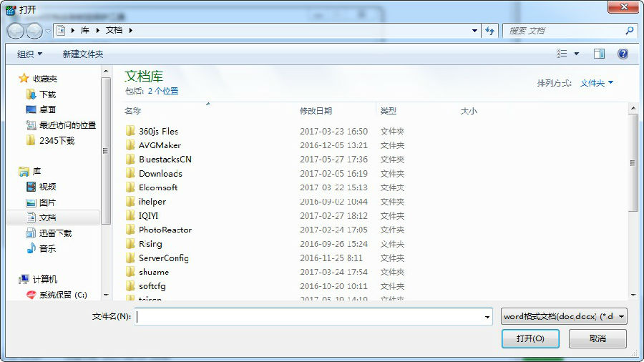Click the 取消 button

[597, 338]
